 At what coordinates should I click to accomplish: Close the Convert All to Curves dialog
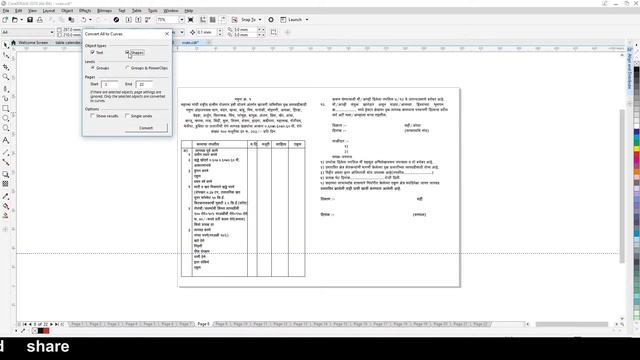[167, 34]
